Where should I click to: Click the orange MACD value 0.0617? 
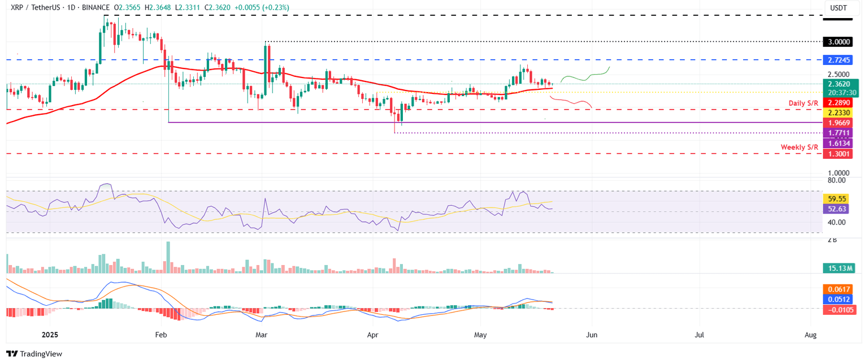pos(839,289)
